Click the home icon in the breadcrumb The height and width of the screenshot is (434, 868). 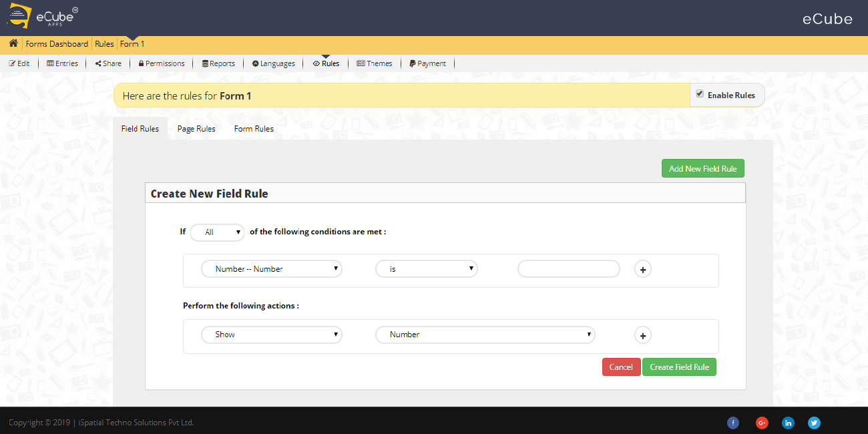[x=13, y=43]
